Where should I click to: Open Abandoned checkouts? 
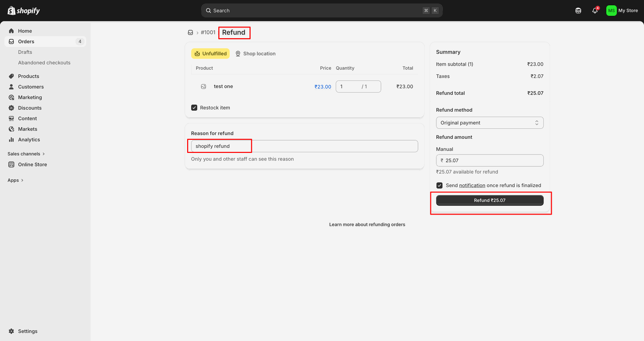click(x=44, y=63)
